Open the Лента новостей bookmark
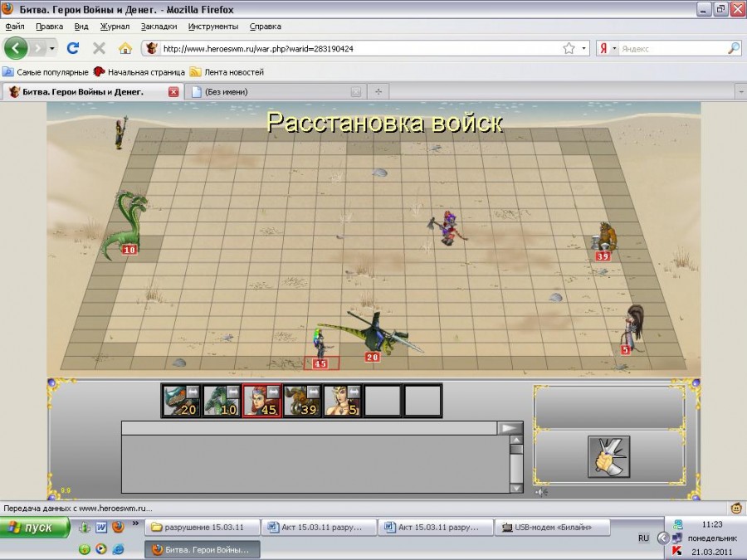 [227, 72]
